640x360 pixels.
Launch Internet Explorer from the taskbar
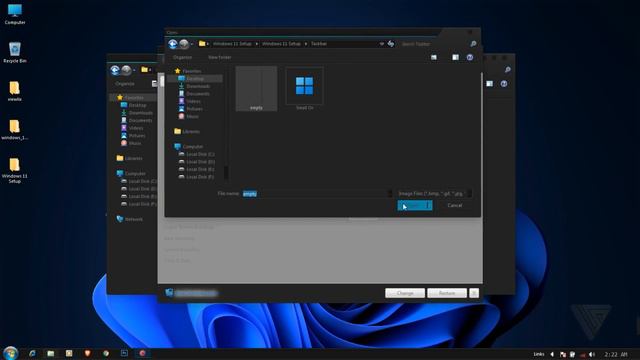click(32, 353)
